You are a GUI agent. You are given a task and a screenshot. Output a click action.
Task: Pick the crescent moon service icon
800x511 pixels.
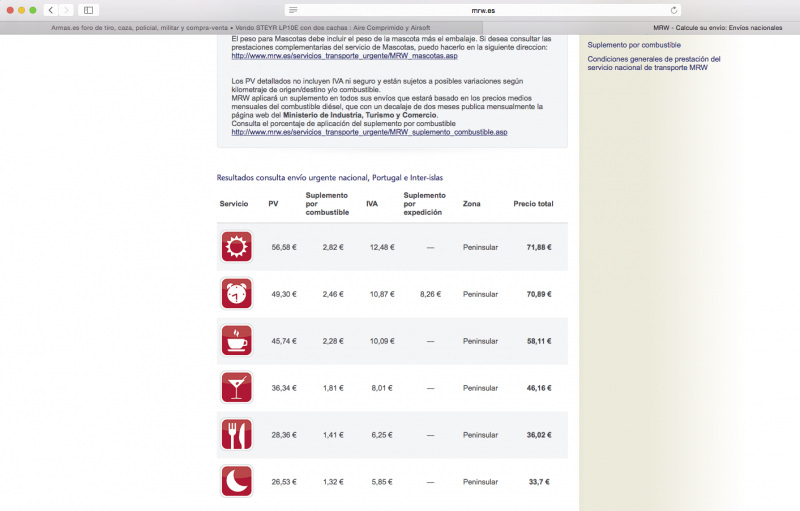tap(236, 481)
